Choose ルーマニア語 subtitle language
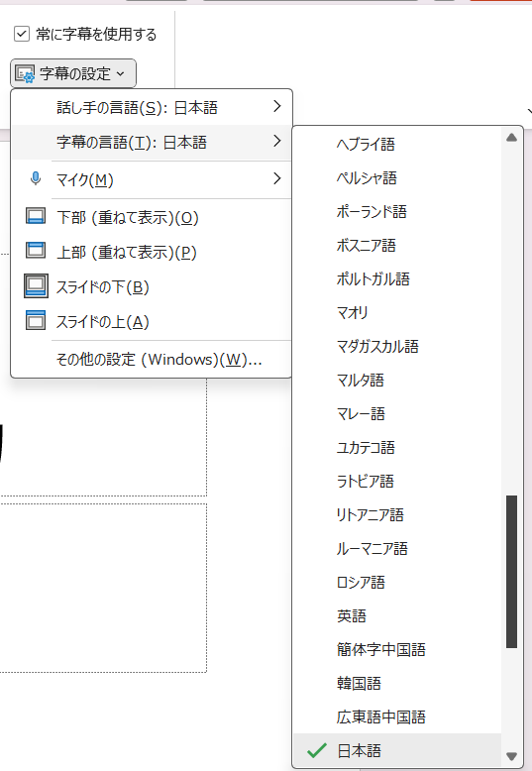Viewport: 532px width, 771px height. pyautogui.click(x=397, y=548)
